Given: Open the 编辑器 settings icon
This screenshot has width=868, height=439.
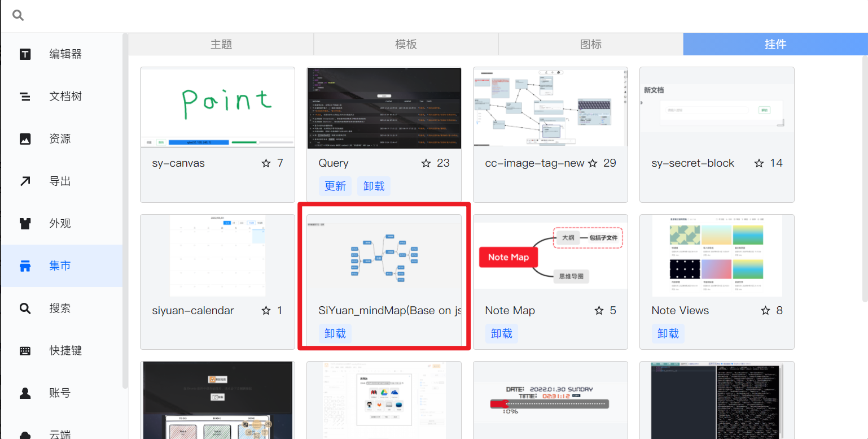Looking at the screenshot, I should (x=25, y=54).
